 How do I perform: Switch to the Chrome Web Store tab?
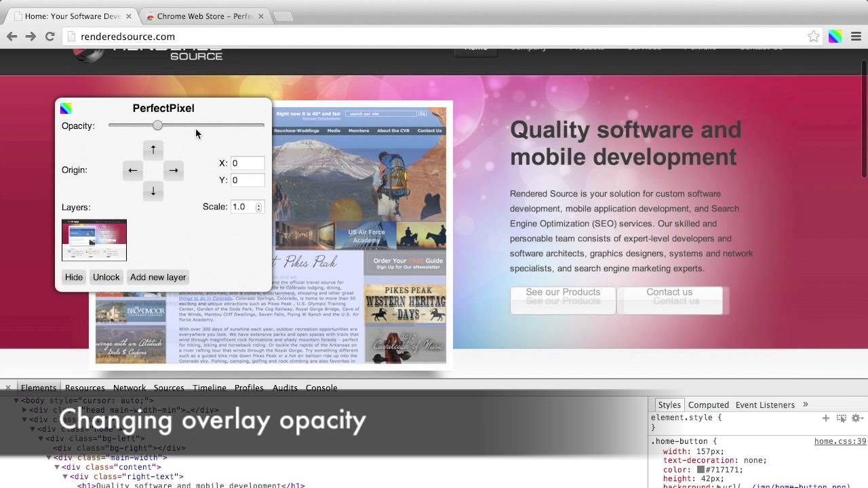(203, 16)
